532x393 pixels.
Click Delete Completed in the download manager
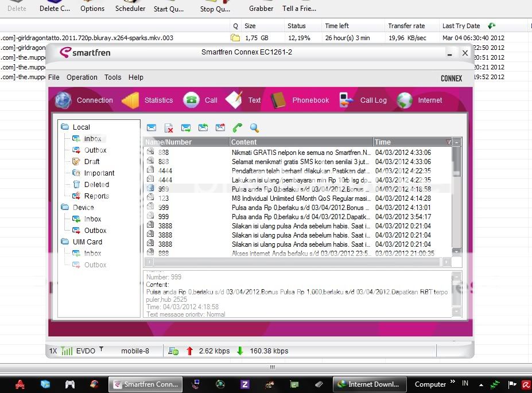[55, 7]
